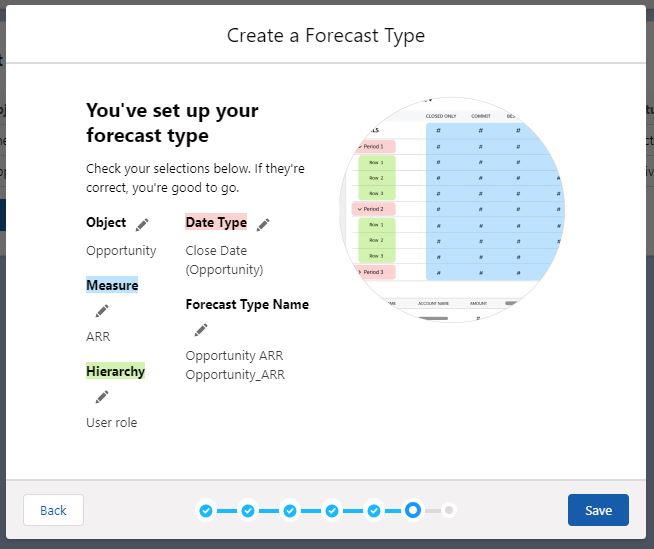
Task: Click the current sixth progress step
Action: coord(413,511)
